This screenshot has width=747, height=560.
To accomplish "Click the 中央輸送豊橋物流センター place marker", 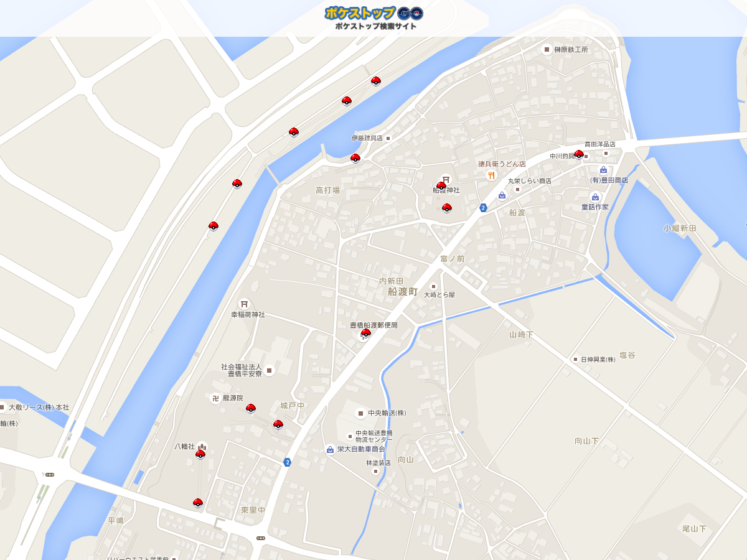I will 350,436.
